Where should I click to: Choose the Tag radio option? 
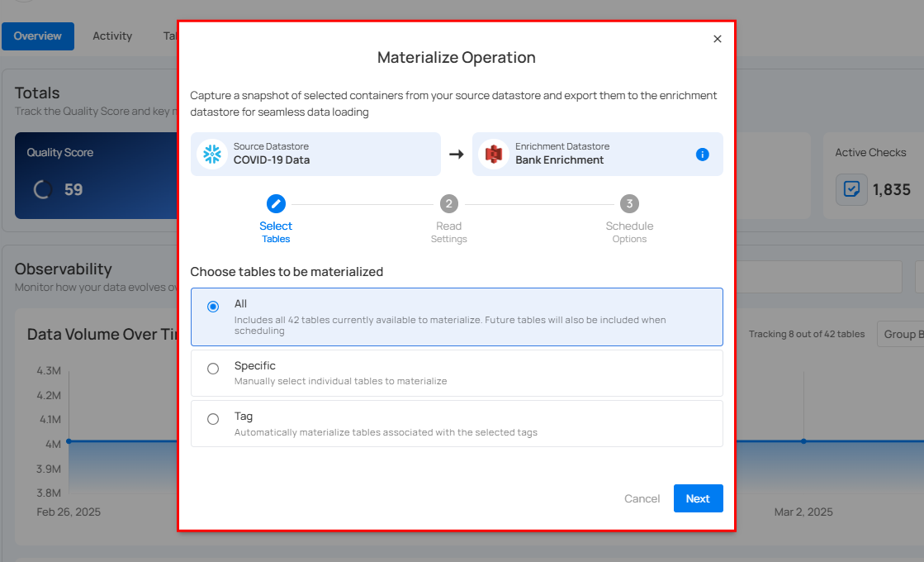click(x=213, y=419)
